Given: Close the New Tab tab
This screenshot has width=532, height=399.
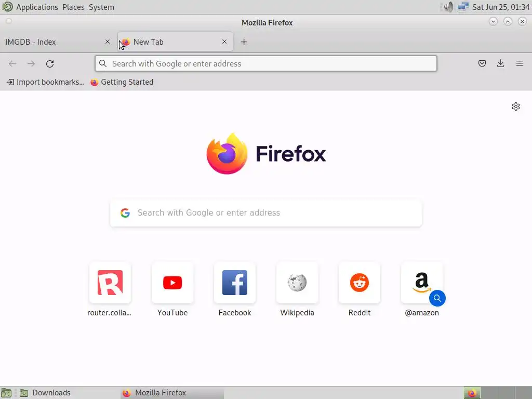Looking at the screenshot, I should coord(224,42).
